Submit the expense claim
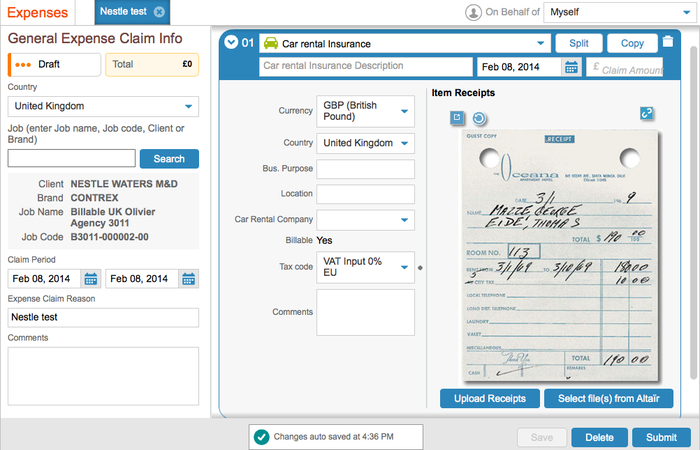 (x=661, y=438)
